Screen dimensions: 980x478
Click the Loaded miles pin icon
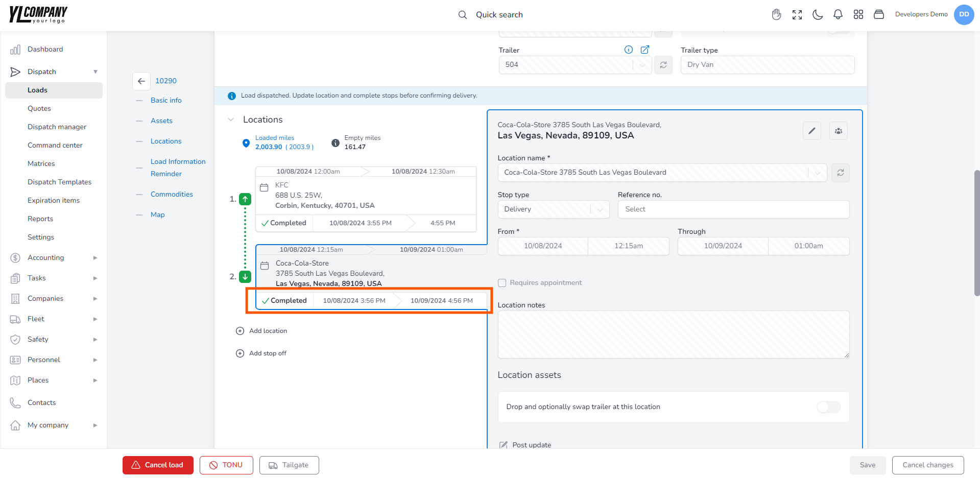point(246,143)
